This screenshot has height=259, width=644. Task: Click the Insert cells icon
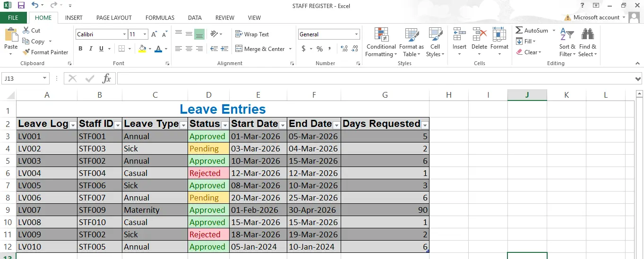tap(459, 35)
